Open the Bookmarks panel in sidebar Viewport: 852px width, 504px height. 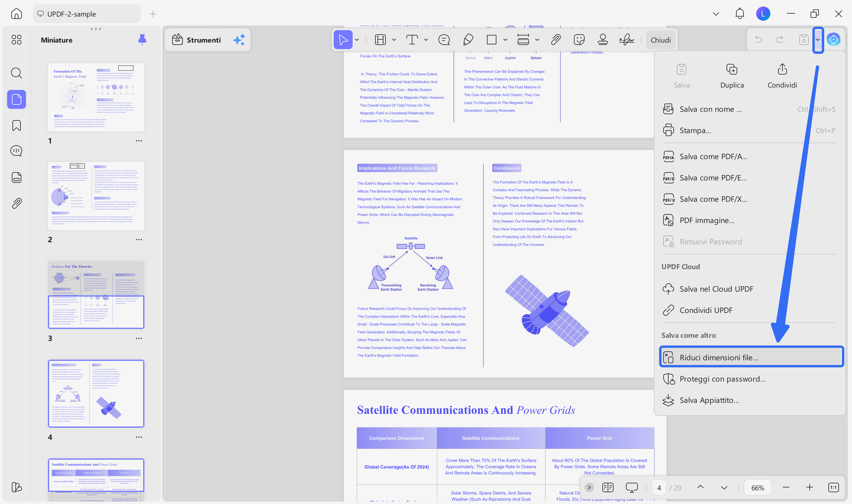(x=16, y=125)
